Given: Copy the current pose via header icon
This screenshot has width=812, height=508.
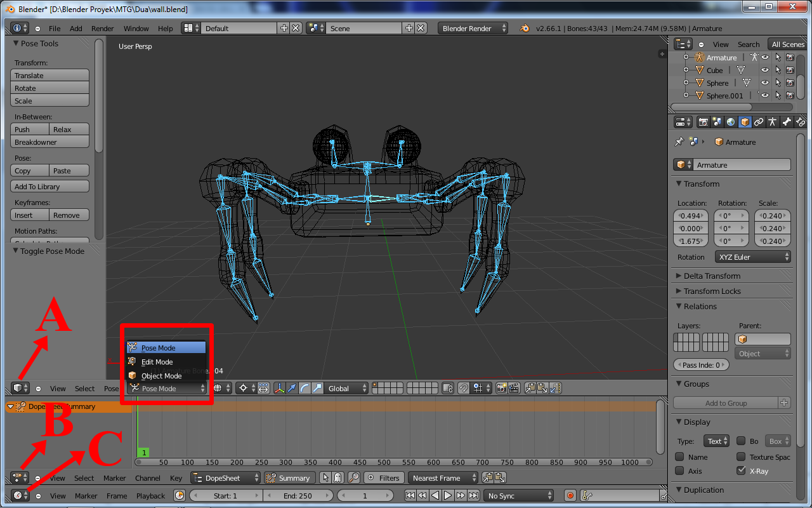Looking at the screenshot, I should click(x=530, y=388).
